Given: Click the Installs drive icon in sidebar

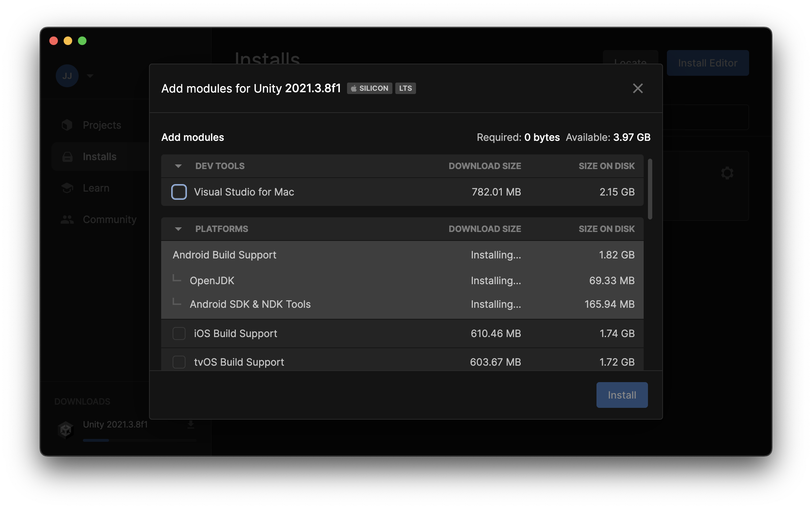Looking at the screenshot, I should 67,157.
